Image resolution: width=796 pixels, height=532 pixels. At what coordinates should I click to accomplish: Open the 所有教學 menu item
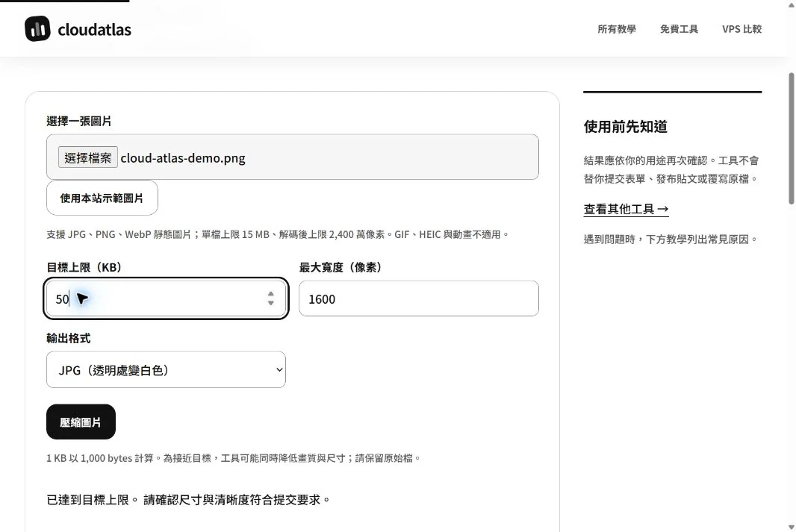click(616, 29)
